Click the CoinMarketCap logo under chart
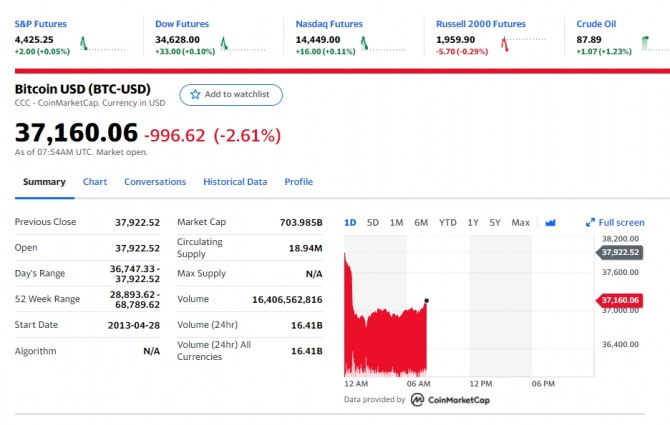 [x=450, y=399]
